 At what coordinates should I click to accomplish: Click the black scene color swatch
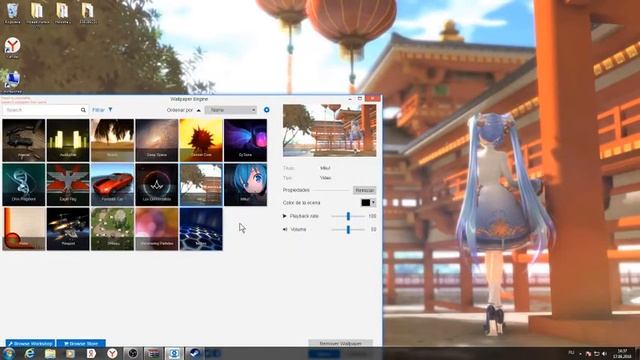pyautogui.click(x=366, y=202)
